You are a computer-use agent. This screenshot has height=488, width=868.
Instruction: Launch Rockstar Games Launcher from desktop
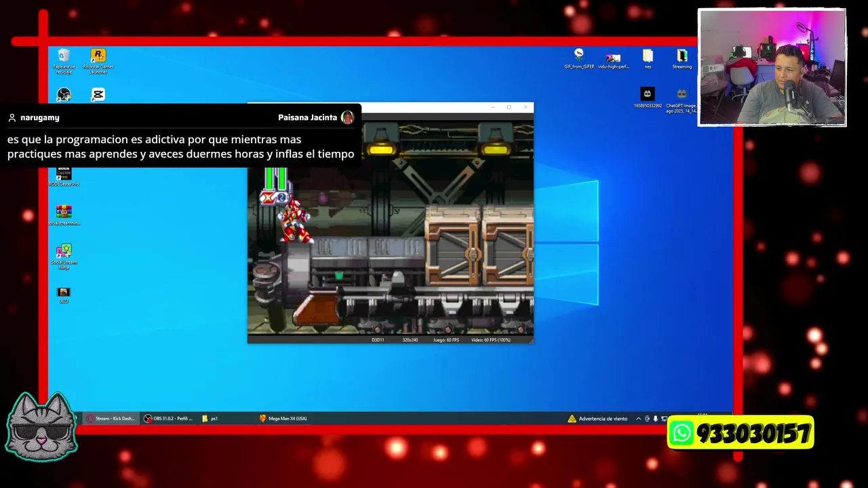[98, 60]
